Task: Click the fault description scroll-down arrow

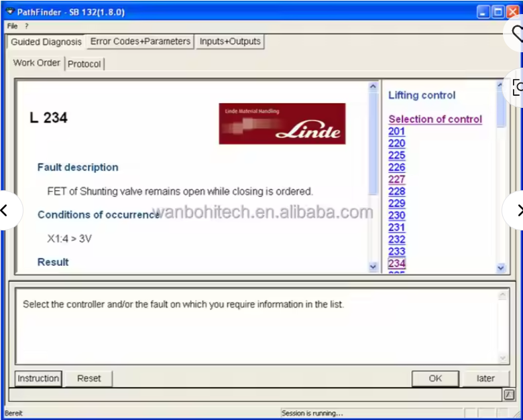Action: [373, 267]
